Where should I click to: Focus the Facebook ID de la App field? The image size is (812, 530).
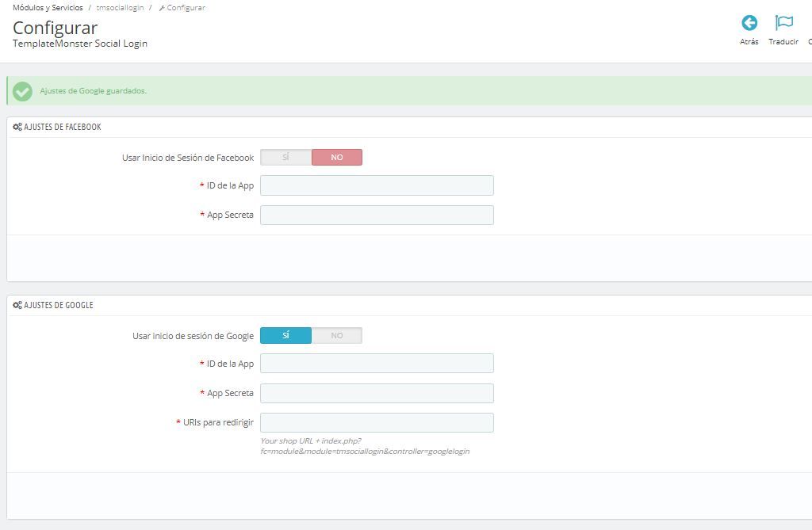[377, 185]
